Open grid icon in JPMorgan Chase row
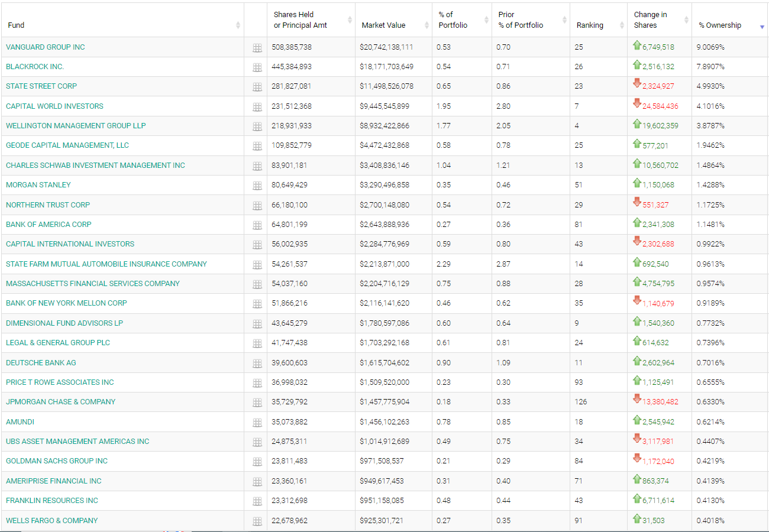The image size is (769, 532). (x=257, y=403)
